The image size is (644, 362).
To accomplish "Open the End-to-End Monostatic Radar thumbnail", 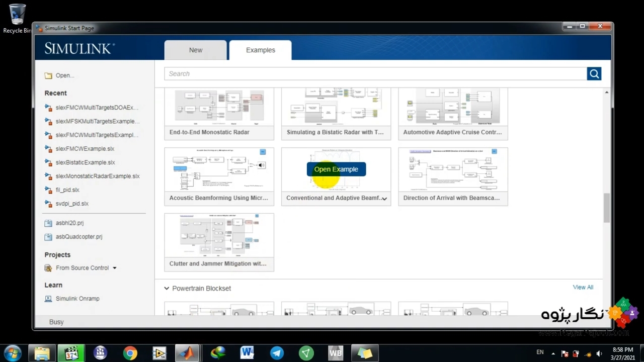I will coord(219,107).
